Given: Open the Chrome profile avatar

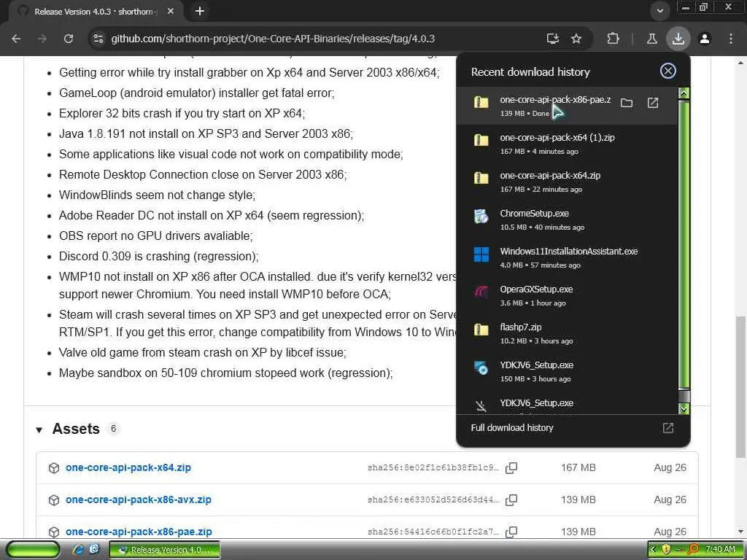Looking at the screenshot, I should 705,39.
